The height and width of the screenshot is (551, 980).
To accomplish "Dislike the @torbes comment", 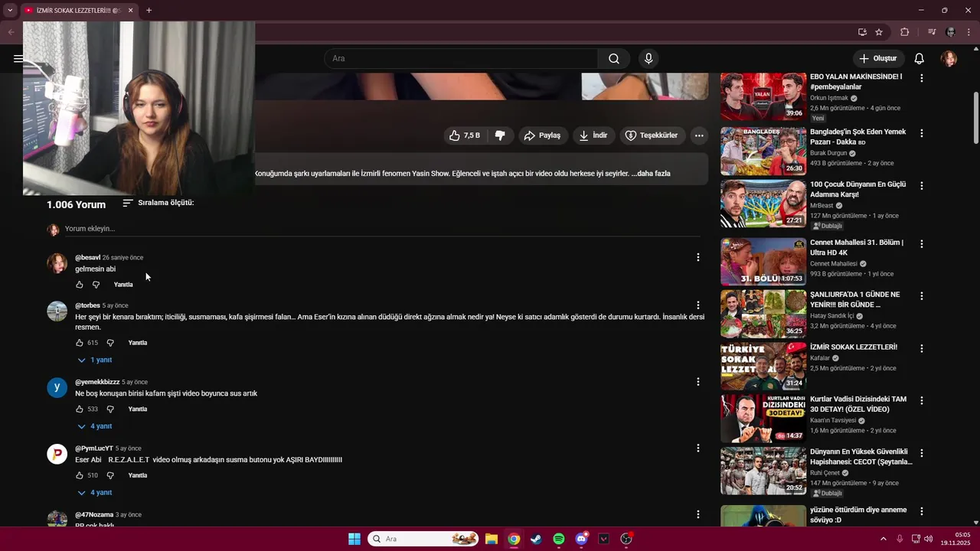I will 110,343.
